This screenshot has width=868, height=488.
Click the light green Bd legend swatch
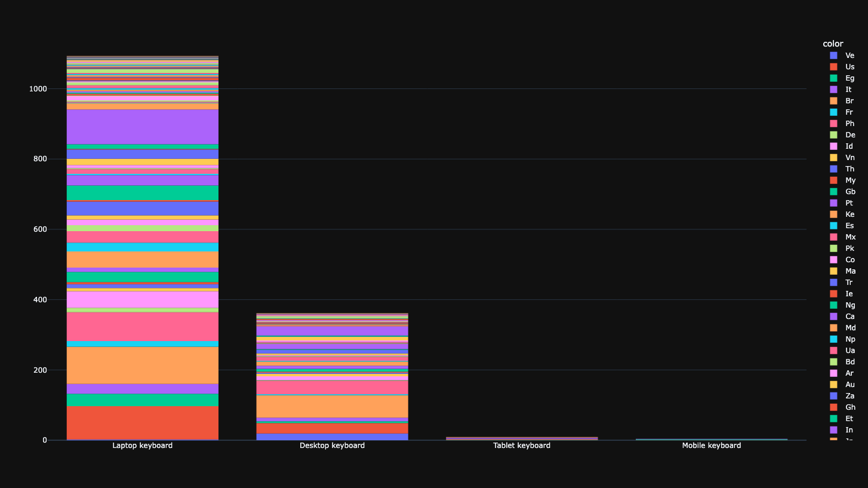click(x=833, y=362)
